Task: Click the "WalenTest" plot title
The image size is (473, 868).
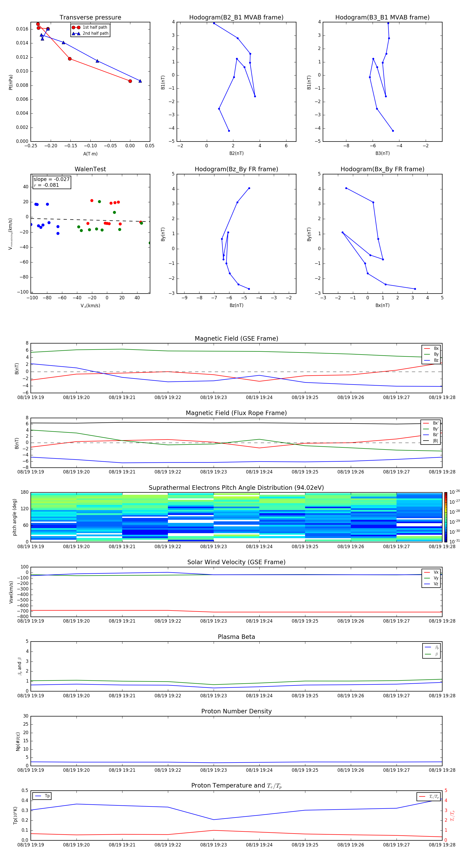Action: [90, 169]
